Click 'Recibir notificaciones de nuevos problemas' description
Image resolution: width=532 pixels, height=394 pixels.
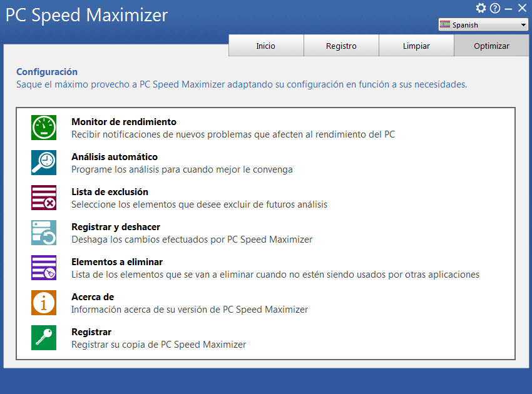(x=233, y=134)
